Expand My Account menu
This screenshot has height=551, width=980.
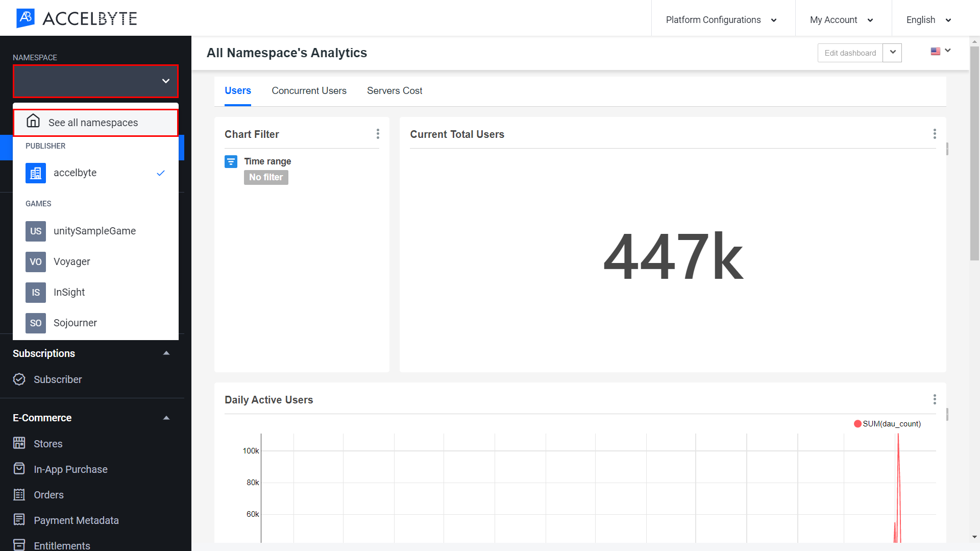point(841,20)
